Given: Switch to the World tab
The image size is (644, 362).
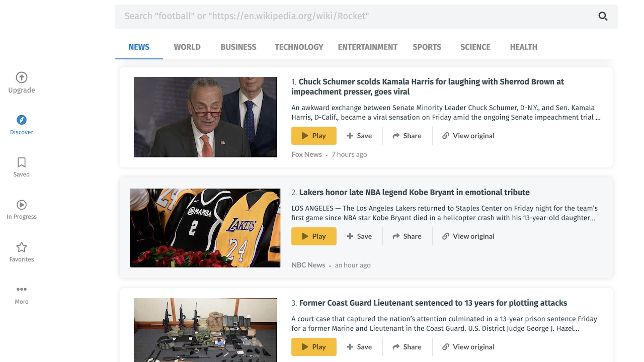Looking at the screenshot, I should pos(187,47).
